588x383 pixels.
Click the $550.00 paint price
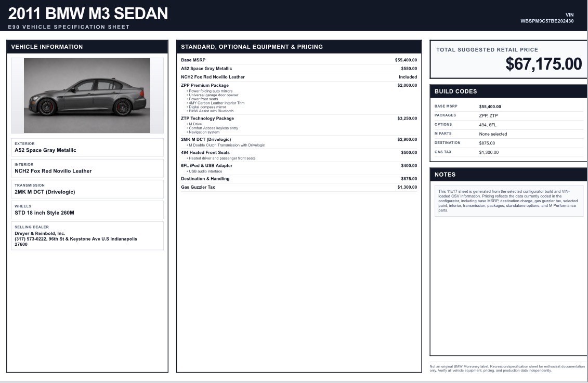click(x=409, y=69)
